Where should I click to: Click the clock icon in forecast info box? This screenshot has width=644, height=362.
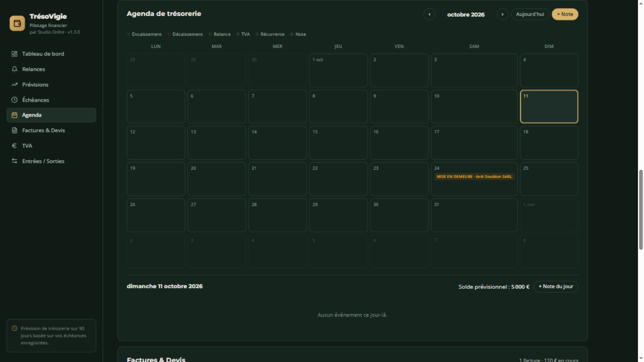[14, 328]
